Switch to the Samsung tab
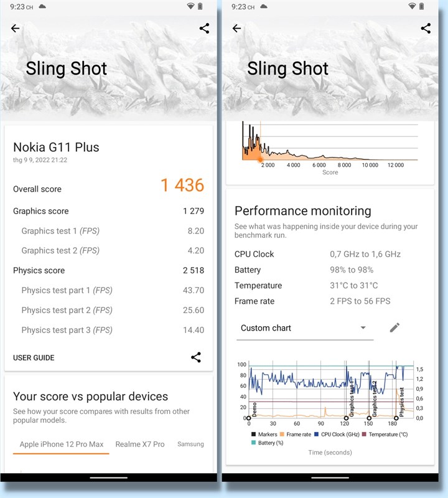The width and height of the screenshot is (448, 498). coord(190,444)
